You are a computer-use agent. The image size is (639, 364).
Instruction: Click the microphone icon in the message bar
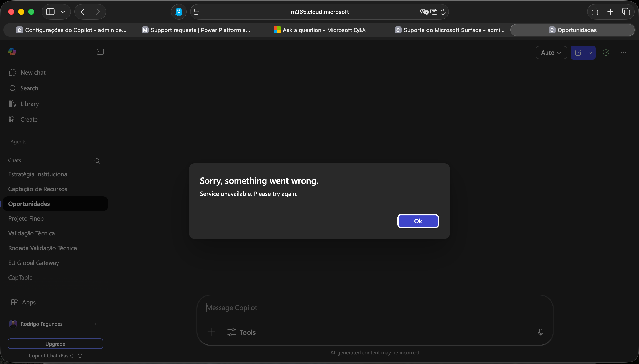click(x=540, y=332)
